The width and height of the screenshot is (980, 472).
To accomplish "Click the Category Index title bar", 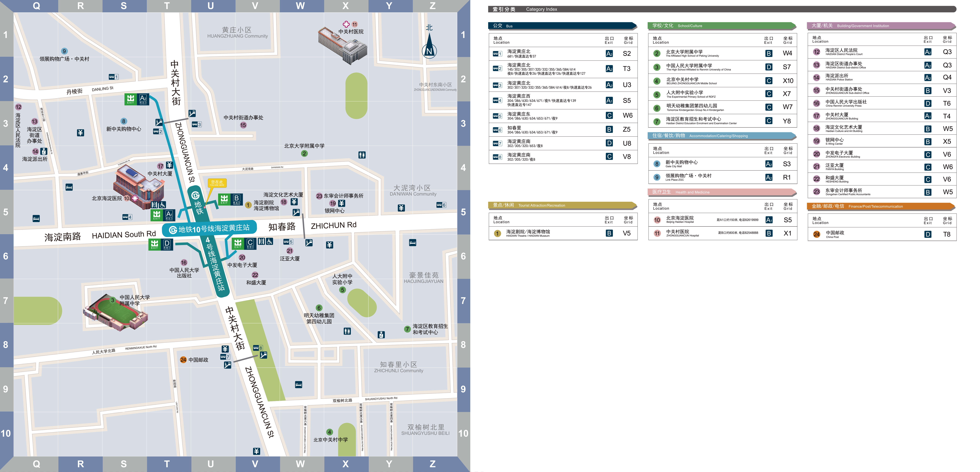I will point(722,9).
